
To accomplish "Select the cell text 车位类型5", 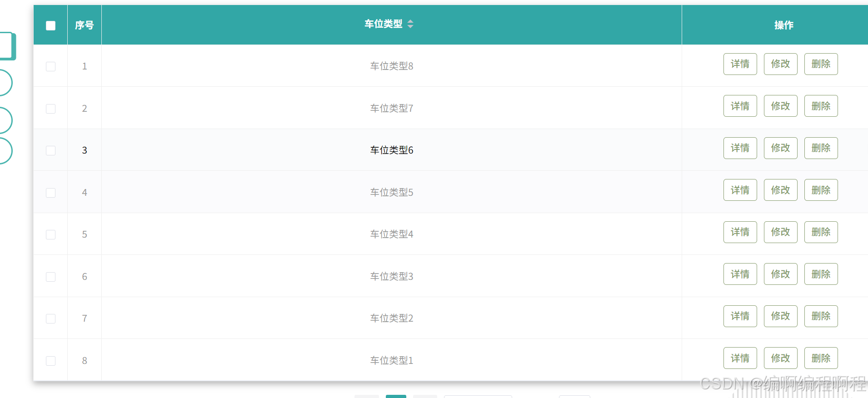I will click(x=392, y=193).
